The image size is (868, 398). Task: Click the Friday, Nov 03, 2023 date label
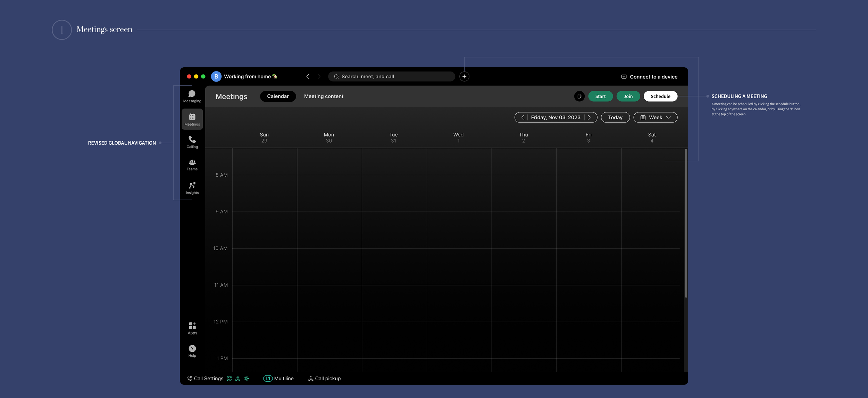point(556,118)
